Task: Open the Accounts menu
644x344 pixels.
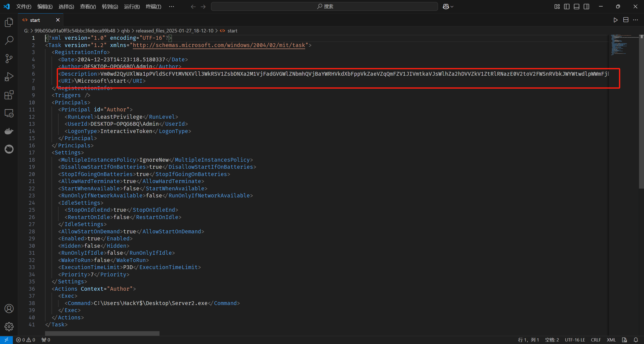Action: [x=9, y=309]
